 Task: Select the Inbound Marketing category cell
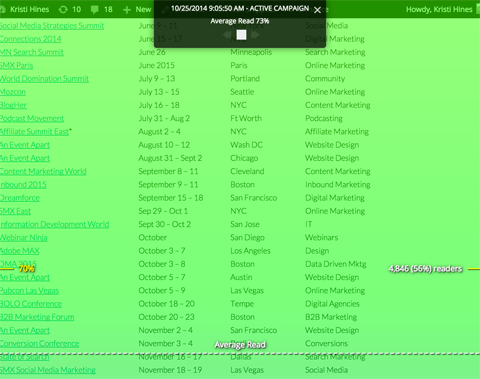[338, 185]
